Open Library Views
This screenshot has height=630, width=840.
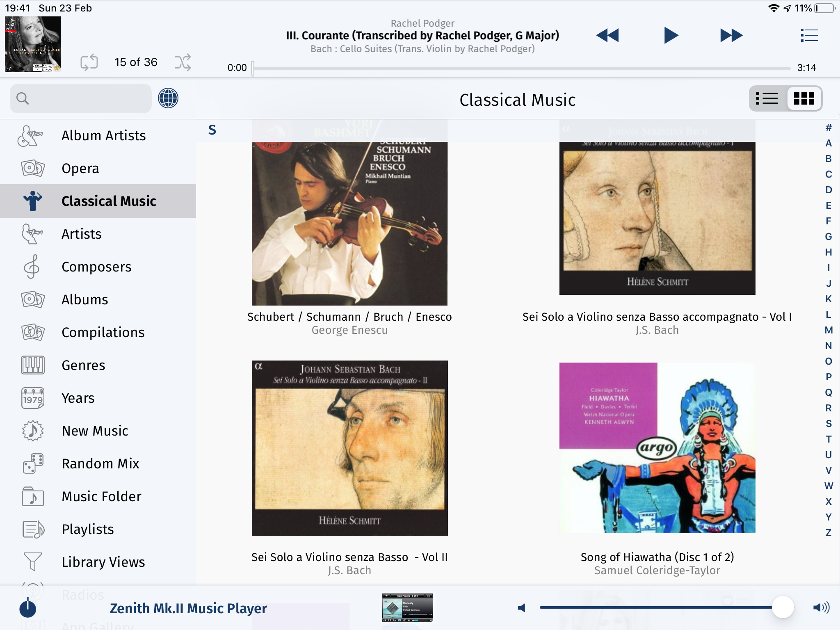coord(98,562)
